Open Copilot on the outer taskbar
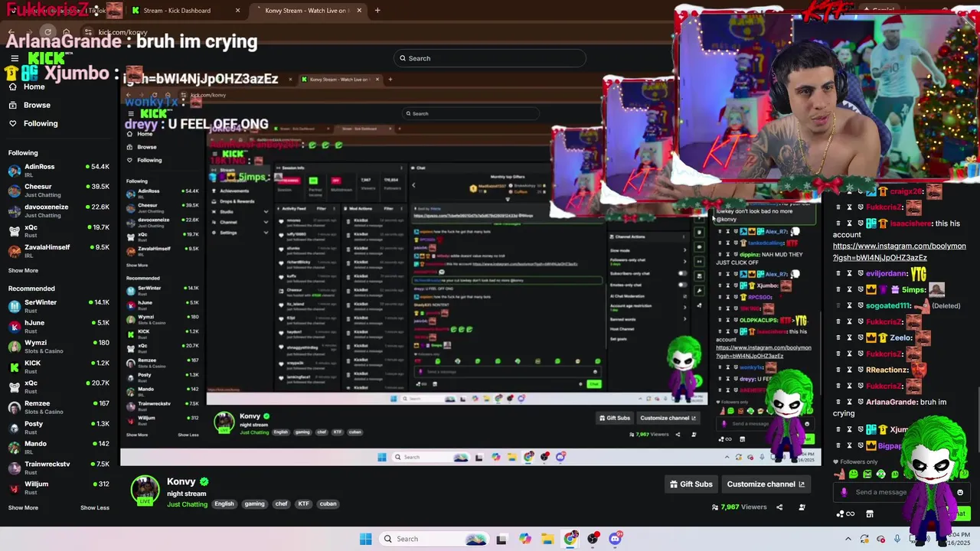 click(x=524, y=539)
